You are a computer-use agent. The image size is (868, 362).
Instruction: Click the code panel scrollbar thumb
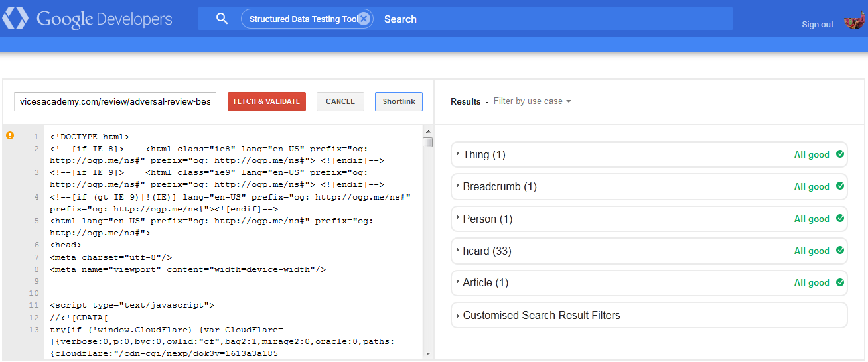[428, 142]
